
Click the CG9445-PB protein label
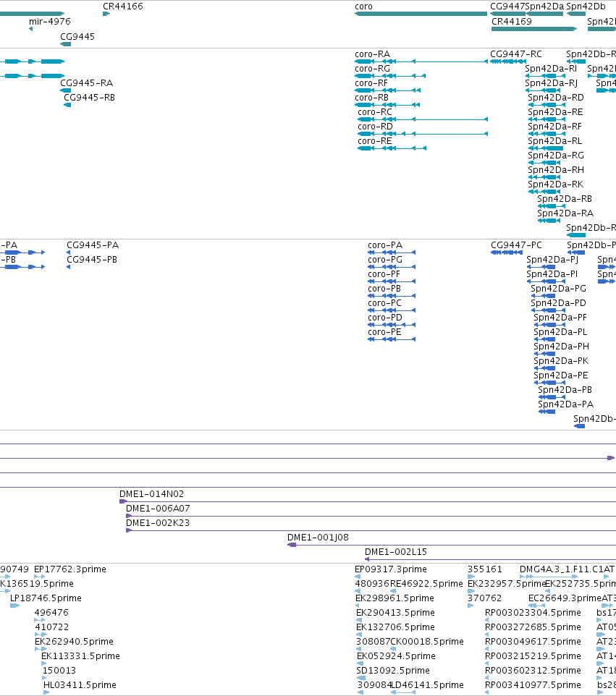coord(92,259)
